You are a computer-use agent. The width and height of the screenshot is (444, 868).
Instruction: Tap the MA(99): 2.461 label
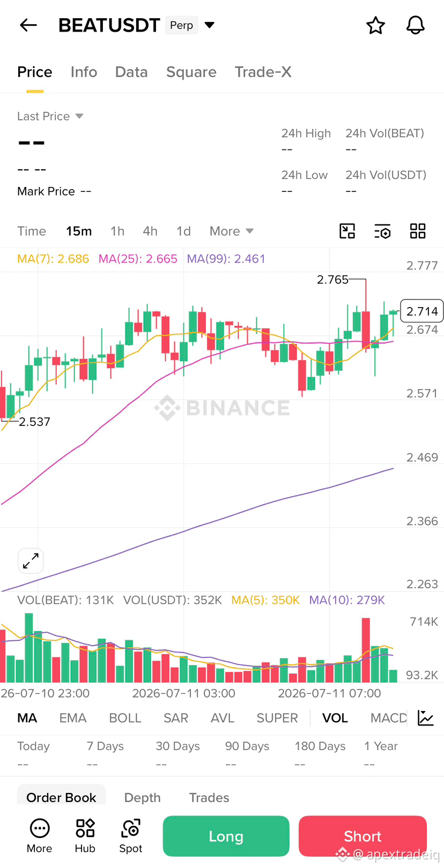(226, 259)
